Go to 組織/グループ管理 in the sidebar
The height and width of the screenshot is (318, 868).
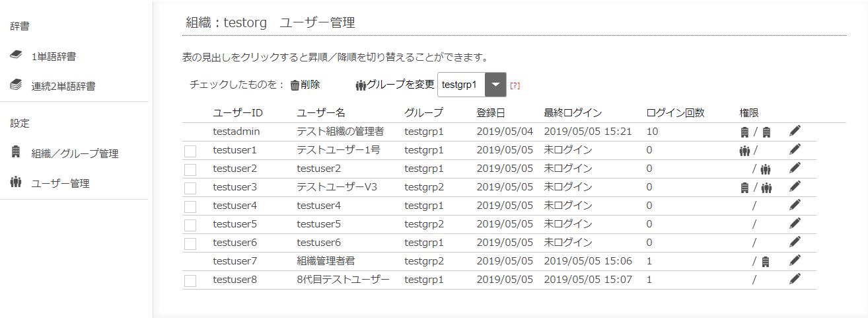[x=75, y=153]
